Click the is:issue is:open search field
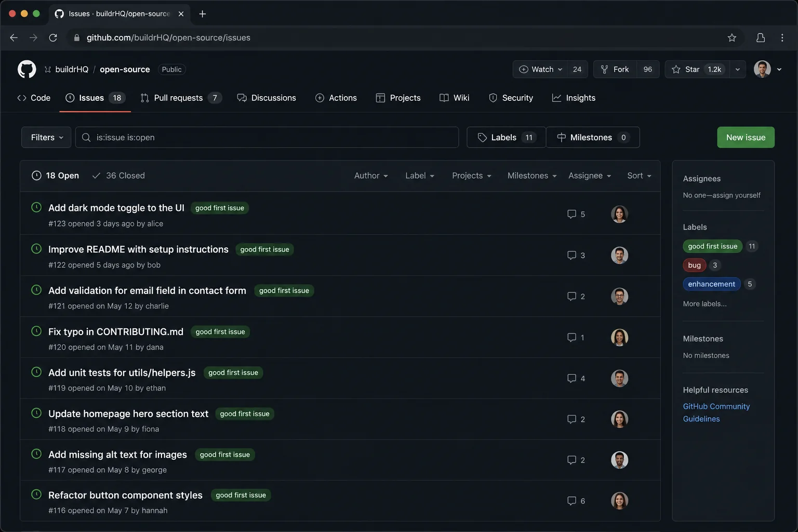Screen dimensions: 798x532 pyautogui.click(x=267, y=137)
